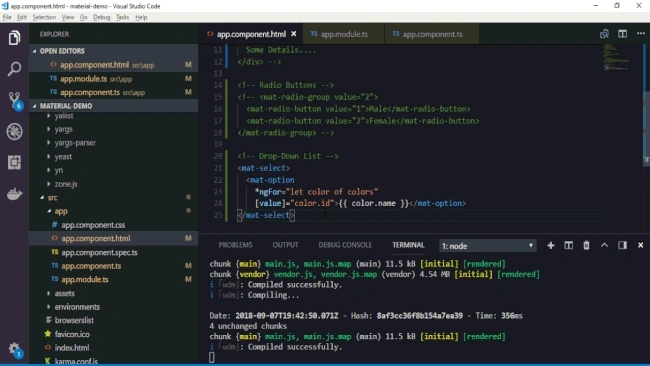Open app.component.css in file tree

[x=113, y=225]
